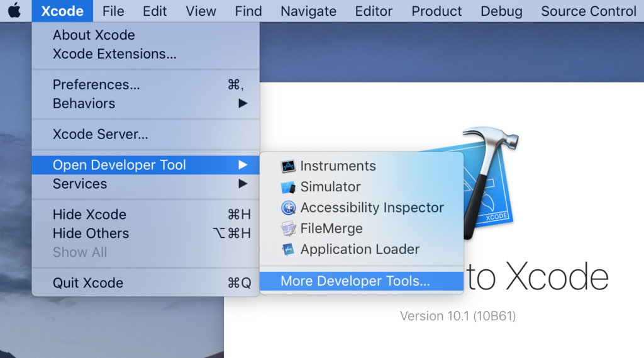Viewport: 644px width, 358px height.
Task: Click the Simulator app icon
Action: coord(288,187)
